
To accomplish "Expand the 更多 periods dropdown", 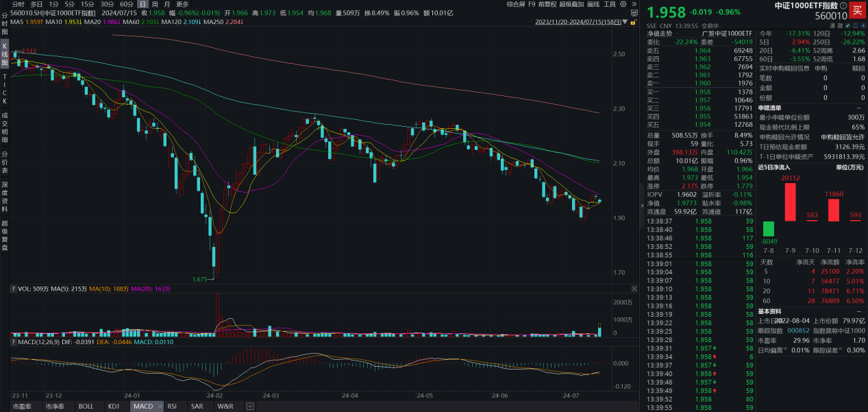I will (x=182, y=4).
